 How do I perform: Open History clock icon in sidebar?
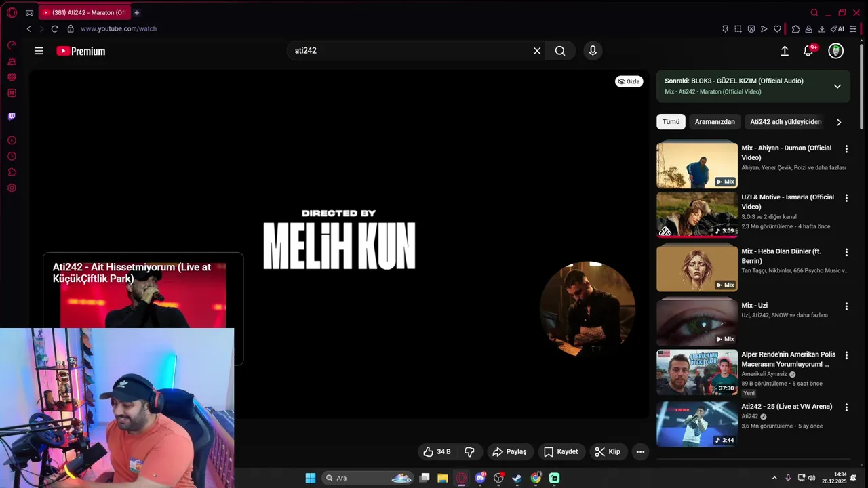click(12, 156)
